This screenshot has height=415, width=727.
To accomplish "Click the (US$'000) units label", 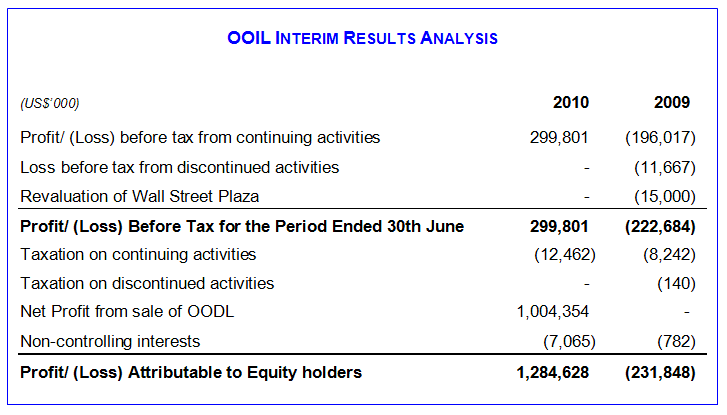I will click(x=50, y=103).
